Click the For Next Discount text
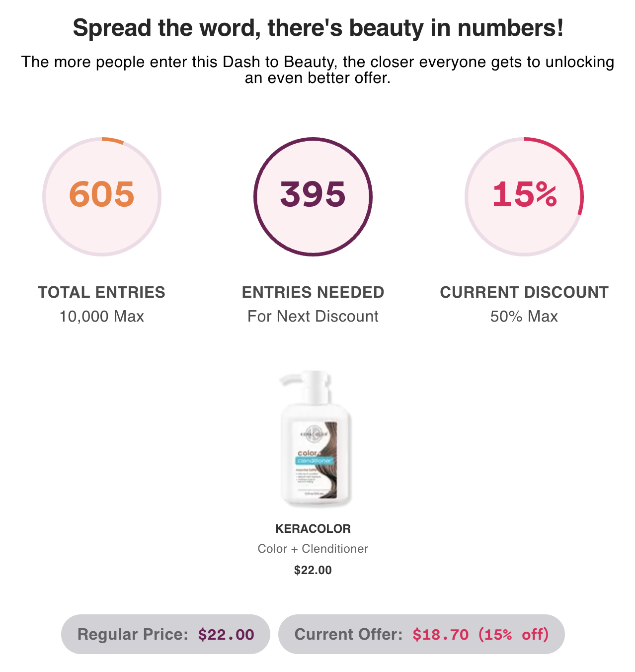 pyautogui.click(x=313, y=317)
